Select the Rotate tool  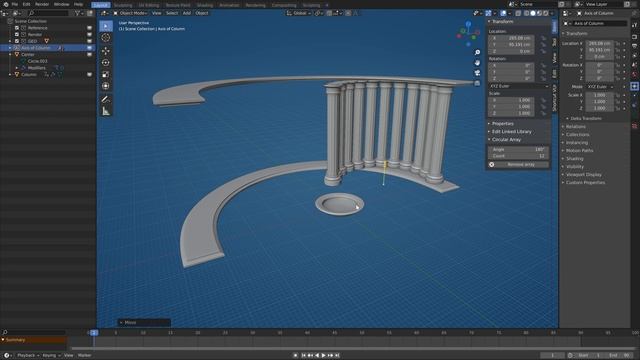tap(106, 63)
